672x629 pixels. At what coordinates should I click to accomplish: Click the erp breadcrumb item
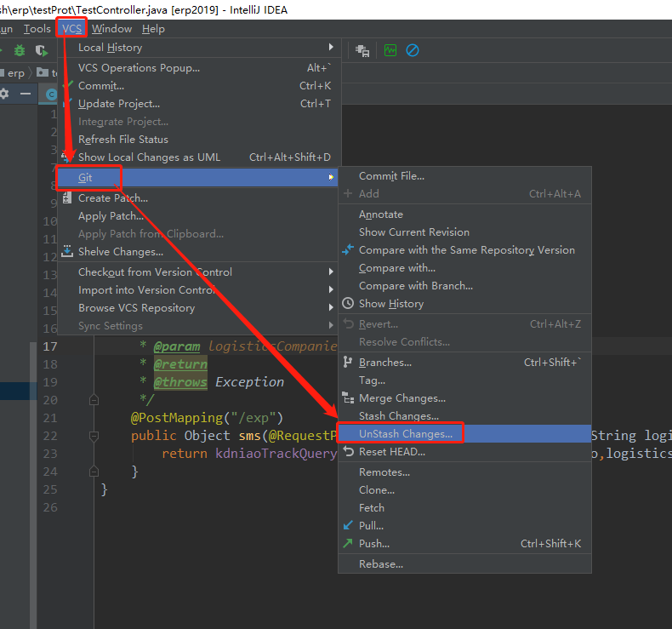(x=16, y=73)
